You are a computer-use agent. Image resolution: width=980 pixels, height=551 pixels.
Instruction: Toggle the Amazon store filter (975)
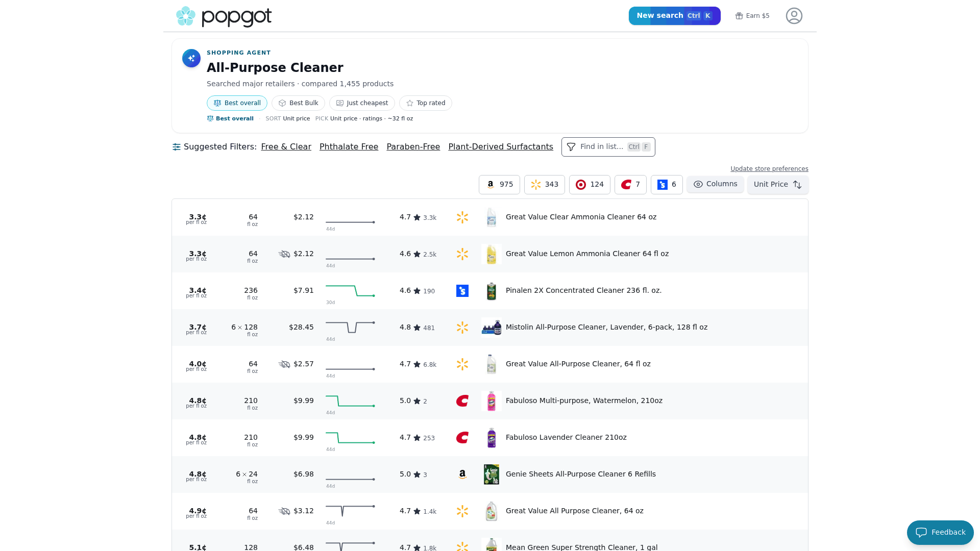pos(499,185)
